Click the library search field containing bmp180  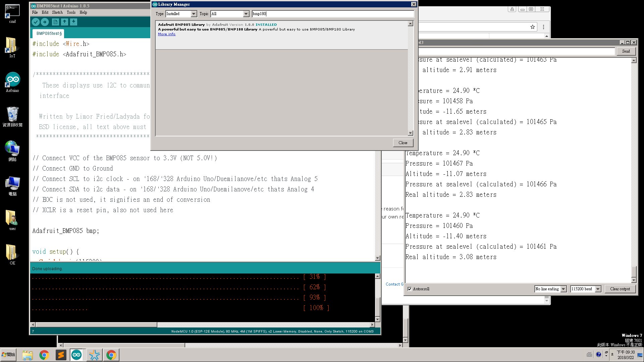coord(333,14)
